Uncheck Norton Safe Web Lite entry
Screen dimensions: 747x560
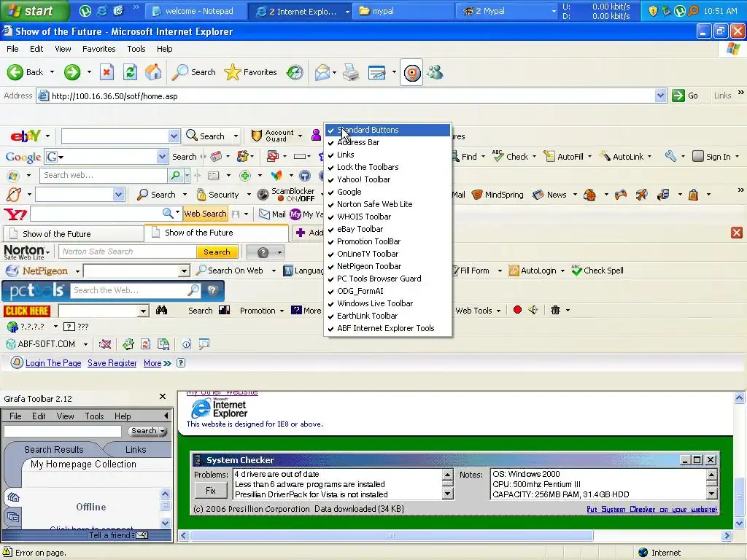[x=387, y=204]
